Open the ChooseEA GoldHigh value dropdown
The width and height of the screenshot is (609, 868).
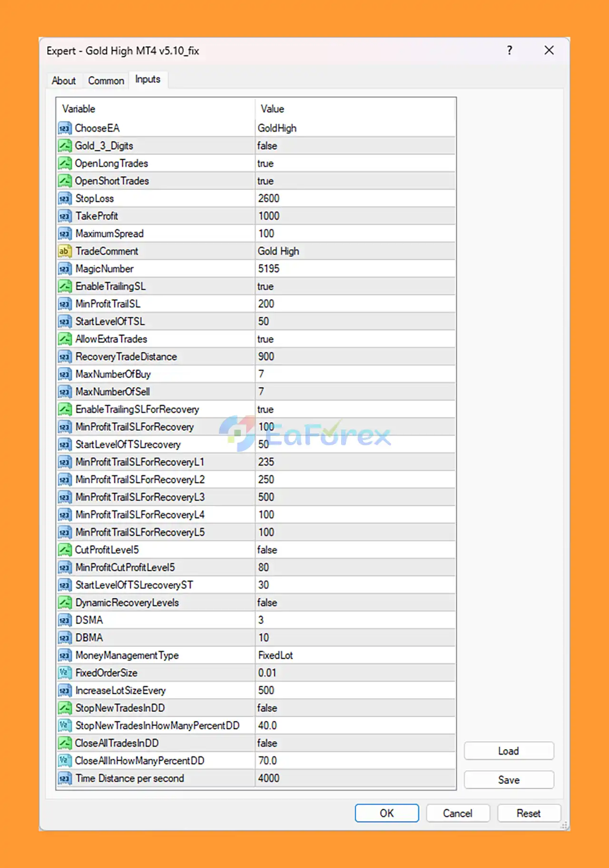coord(354,128)
